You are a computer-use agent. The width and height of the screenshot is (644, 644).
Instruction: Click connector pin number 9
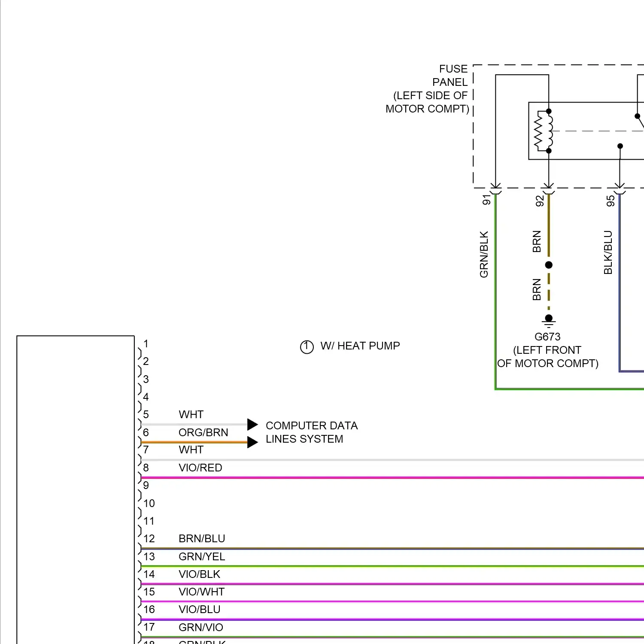coord(146,485)
